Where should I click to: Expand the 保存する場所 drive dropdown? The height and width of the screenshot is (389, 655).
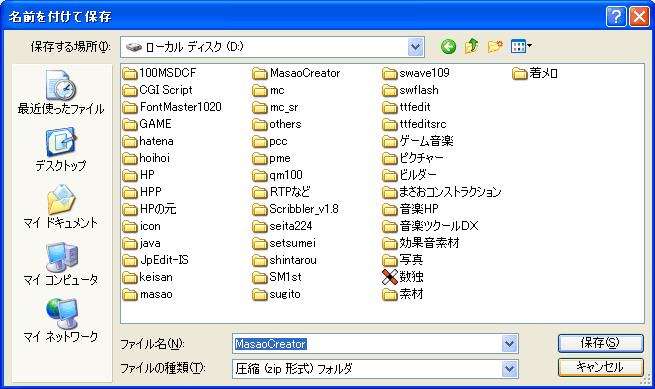(x=415, y=47)
